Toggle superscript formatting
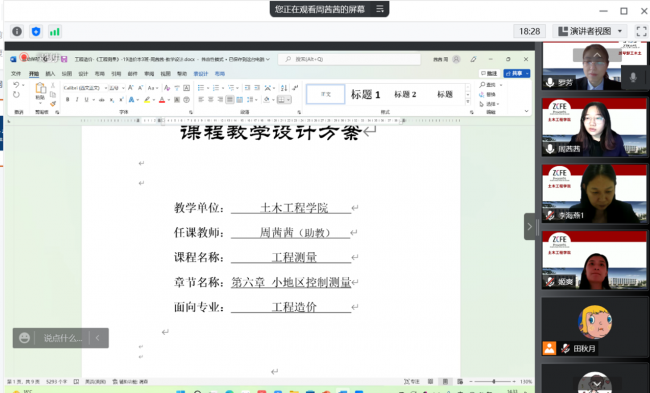Viewport: 650px width, 393px height. [x=121, y=99]
